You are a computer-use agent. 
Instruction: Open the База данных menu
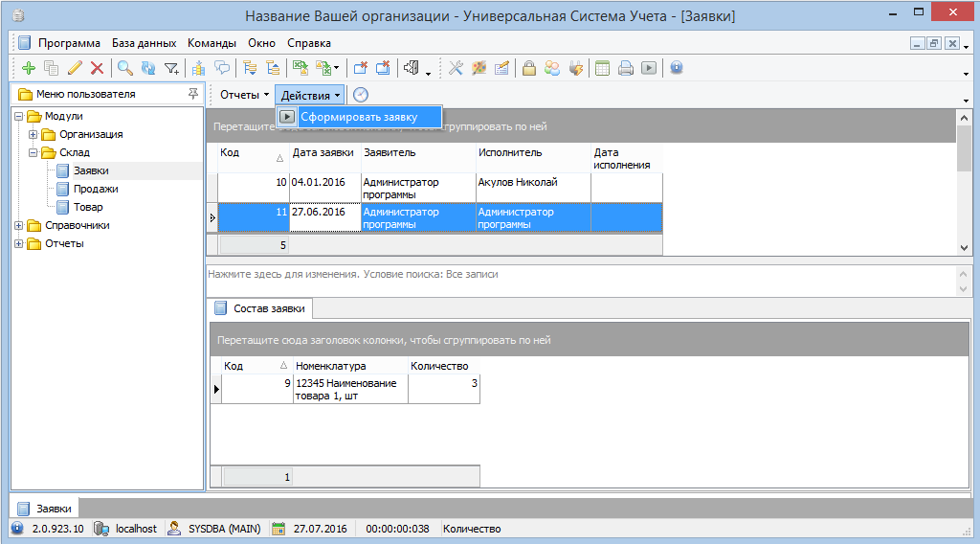tap(144, 43)
